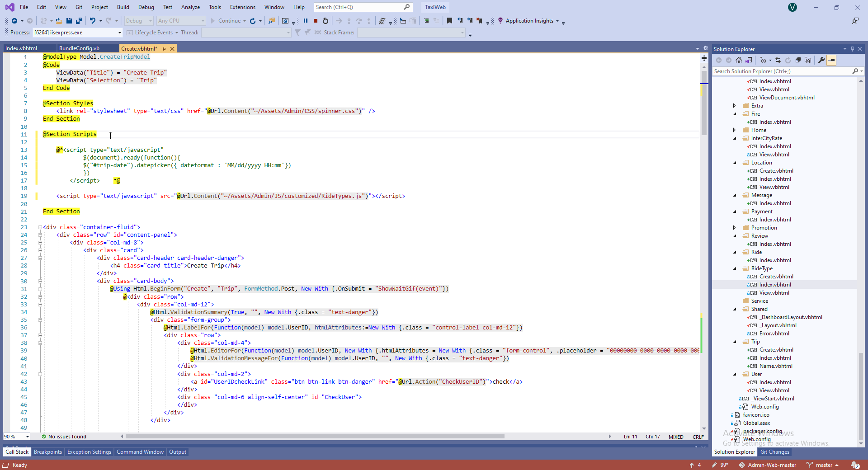Image resolution: width=868 pixels, height=470 pixels.
Task: Click the Solution Explorer vertical scrollbar
Action: [861, 396]
